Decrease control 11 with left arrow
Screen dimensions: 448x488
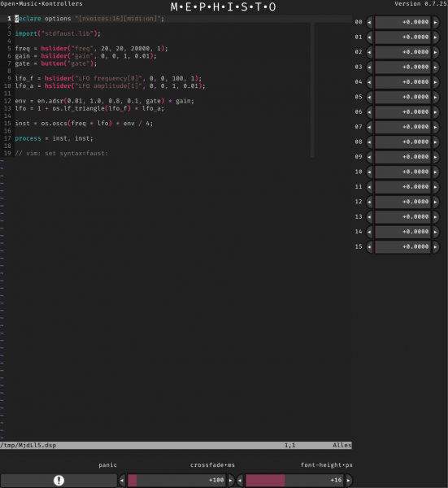tap(369, 186)
